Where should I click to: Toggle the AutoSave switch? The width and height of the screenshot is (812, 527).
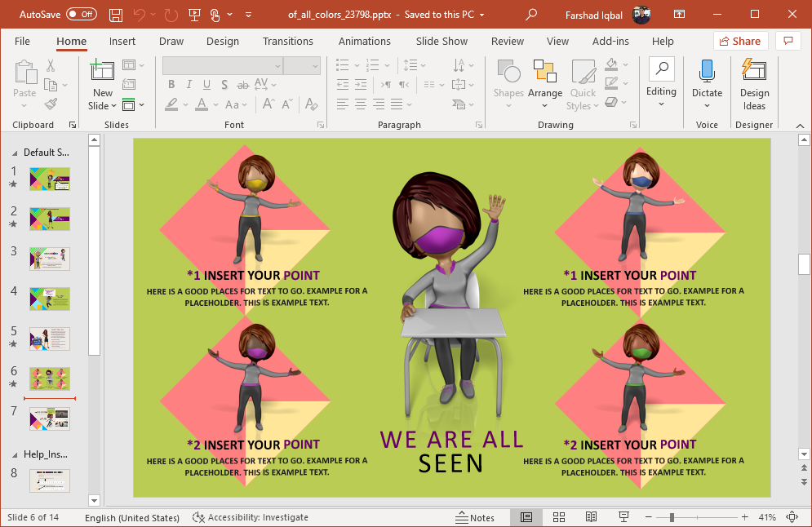[x=81, y=15]
